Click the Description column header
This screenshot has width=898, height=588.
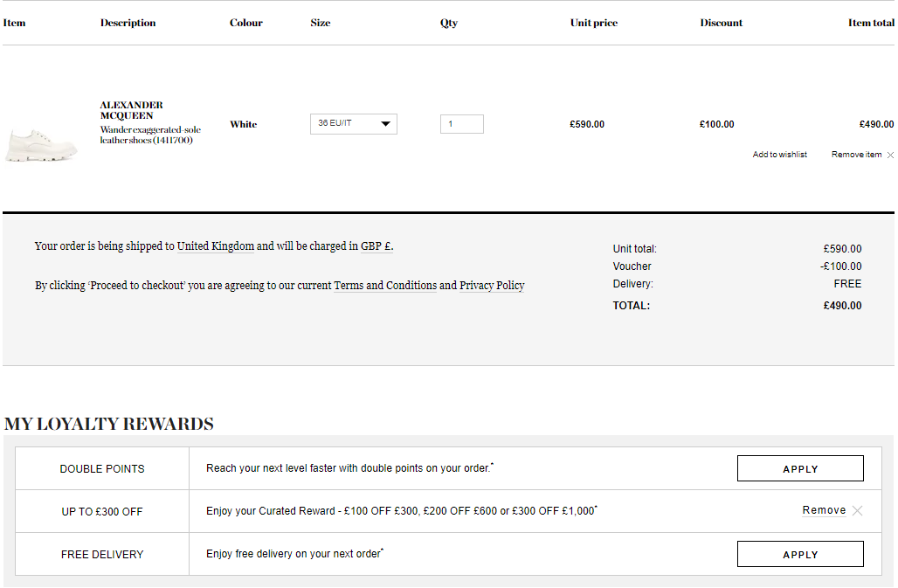click(x=128, y=23)
